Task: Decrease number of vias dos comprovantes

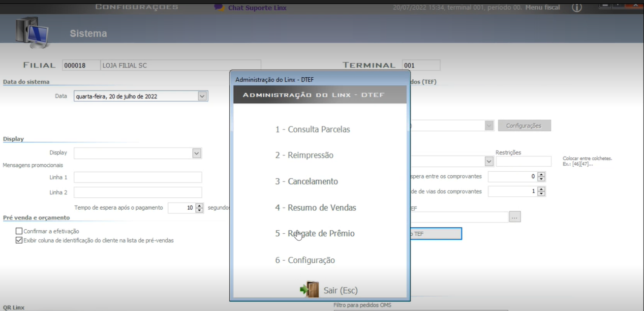Action: coord(541,194)
